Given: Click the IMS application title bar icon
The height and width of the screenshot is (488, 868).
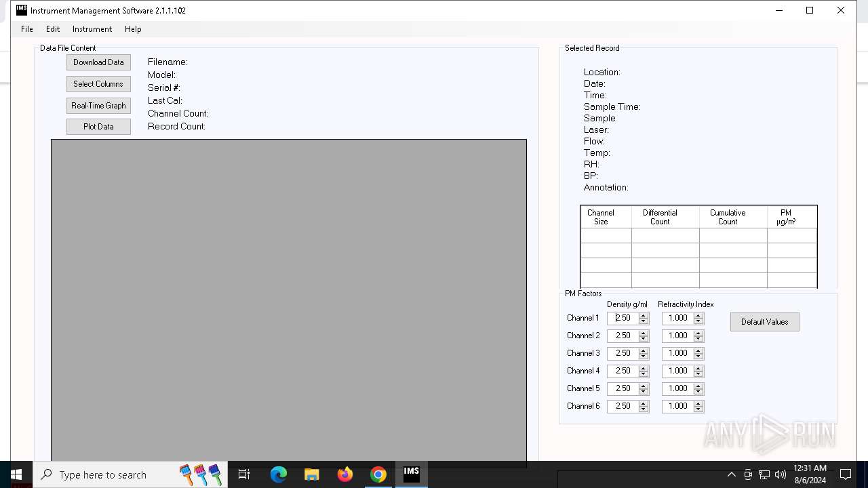Looking at the screenshot, I should coord(22,10).
